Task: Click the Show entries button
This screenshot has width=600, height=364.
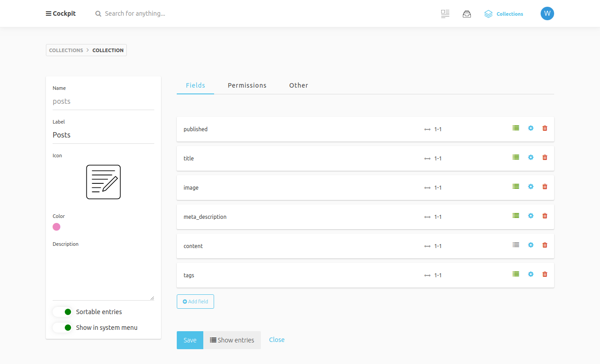Action: tap(232, 340)
